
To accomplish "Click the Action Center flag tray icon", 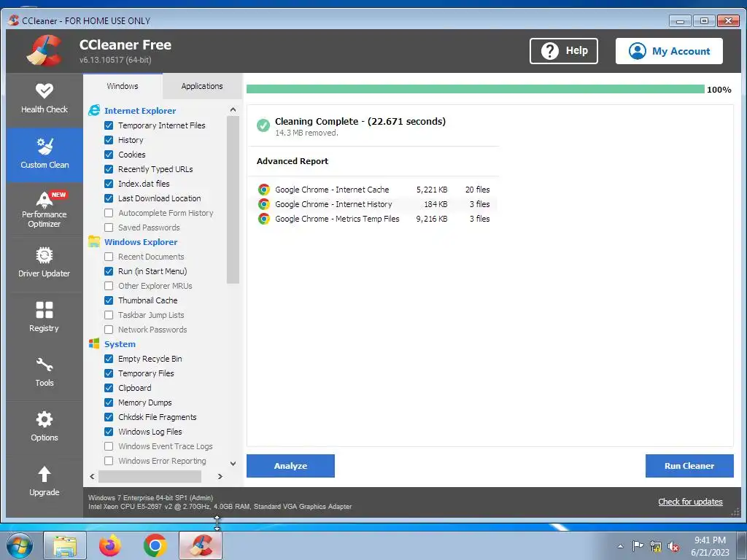I will (638, 546).
